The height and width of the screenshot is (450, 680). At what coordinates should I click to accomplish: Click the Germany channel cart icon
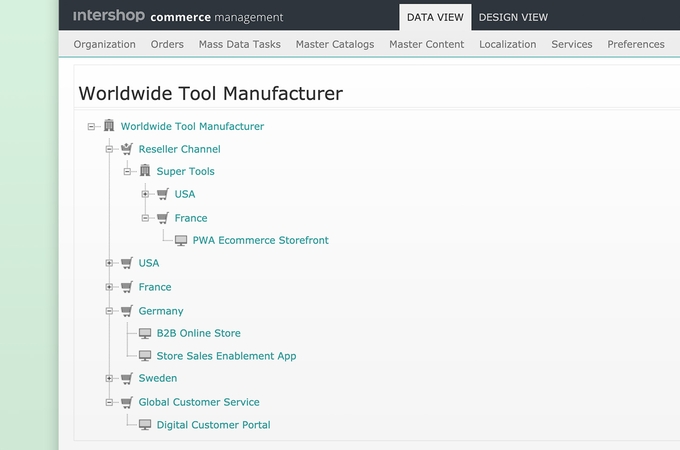coord(127,310)
